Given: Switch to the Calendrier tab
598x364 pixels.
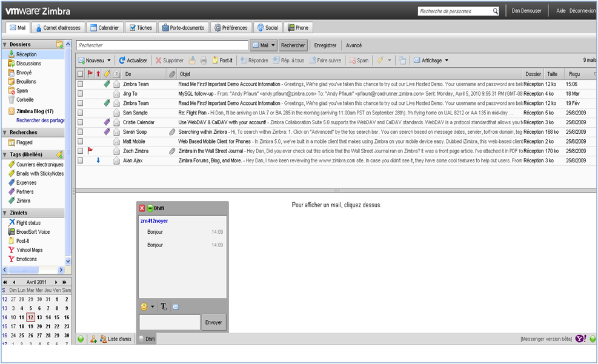Looking at the screenshot, I should [104, 27].
